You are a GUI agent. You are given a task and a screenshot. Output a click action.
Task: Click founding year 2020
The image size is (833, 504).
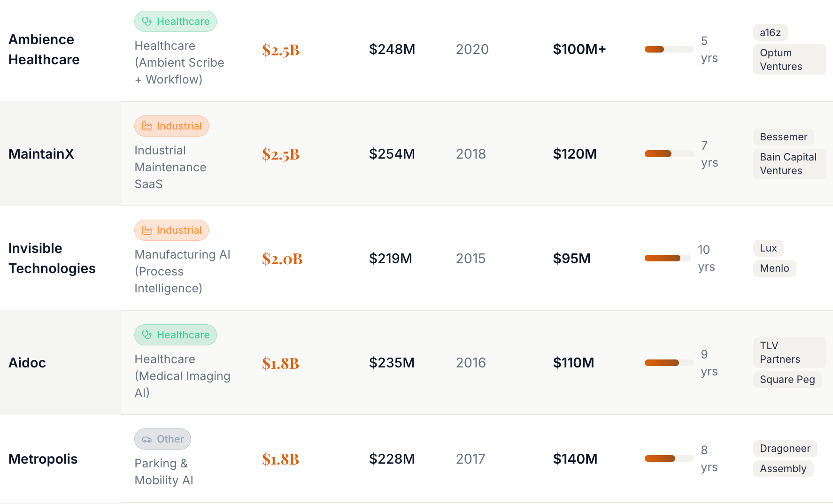coord(472,49)
